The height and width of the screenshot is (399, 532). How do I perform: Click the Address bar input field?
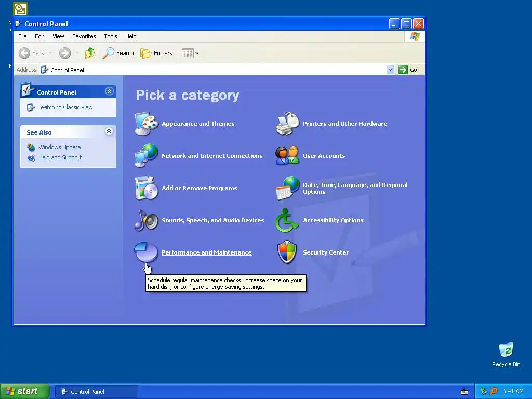[217, 70]
